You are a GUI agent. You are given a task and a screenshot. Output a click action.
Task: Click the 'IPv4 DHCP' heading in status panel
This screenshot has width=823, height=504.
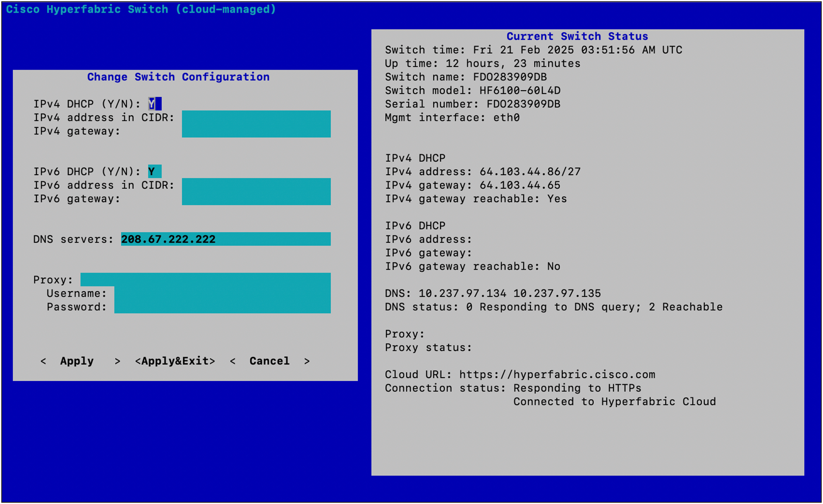pyautogui.click(x=415, y=158)
